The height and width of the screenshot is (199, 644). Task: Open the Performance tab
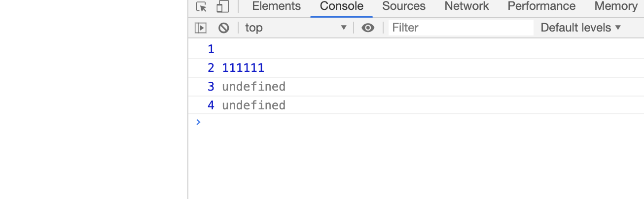[x=541, y=6]
